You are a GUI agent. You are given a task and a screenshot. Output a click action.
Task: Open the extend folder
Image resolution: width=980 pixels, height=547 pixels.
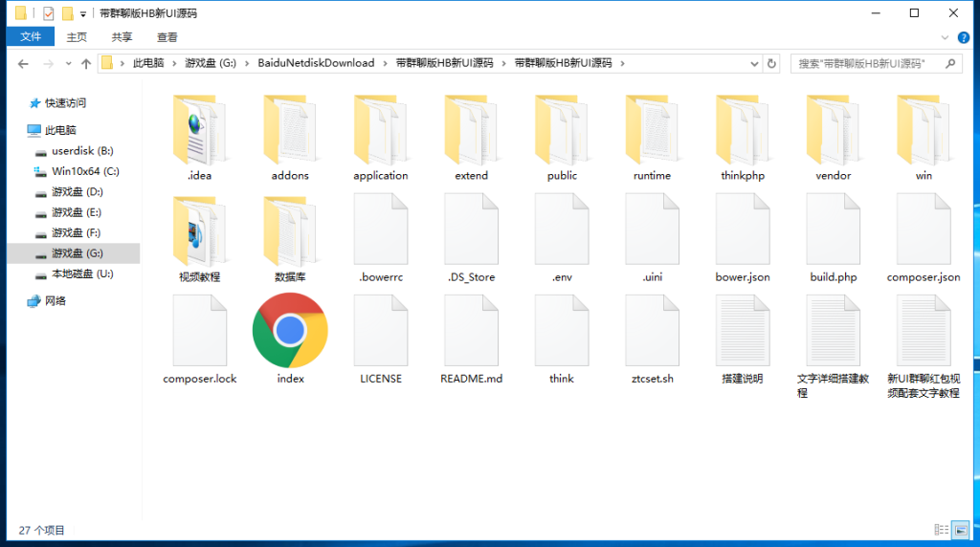tap(471, 138)
